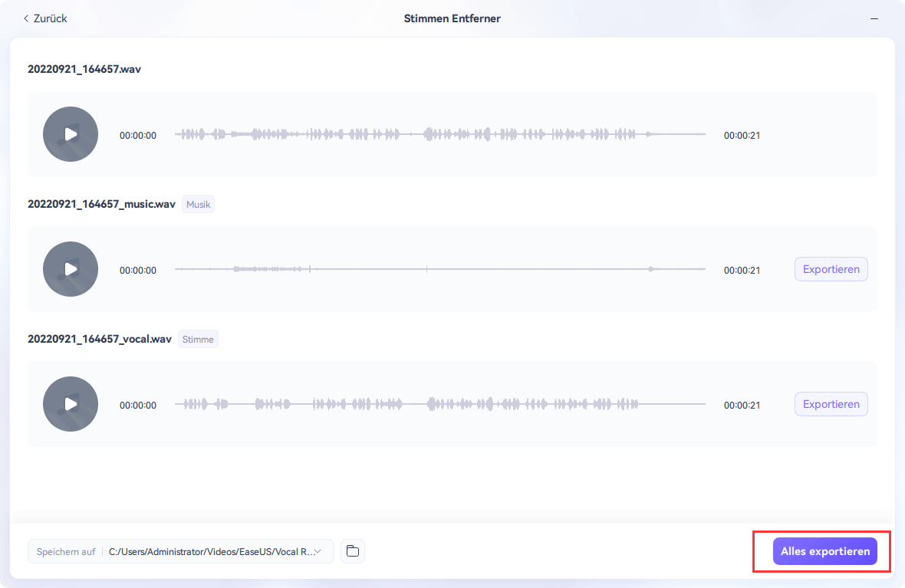This screenshot has width=905, height=588.
Task: Click the Stimme tag label
Action: pyautogui.click(x=198, y=339)
